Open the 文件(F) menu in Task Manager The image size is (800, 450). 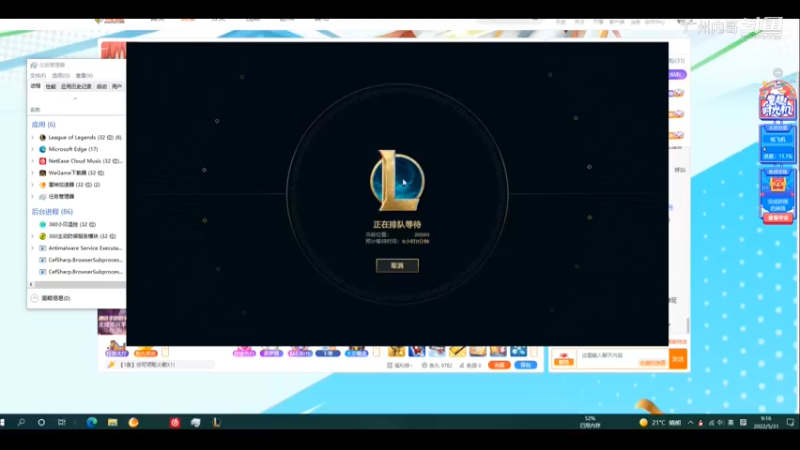pos(38,76)
